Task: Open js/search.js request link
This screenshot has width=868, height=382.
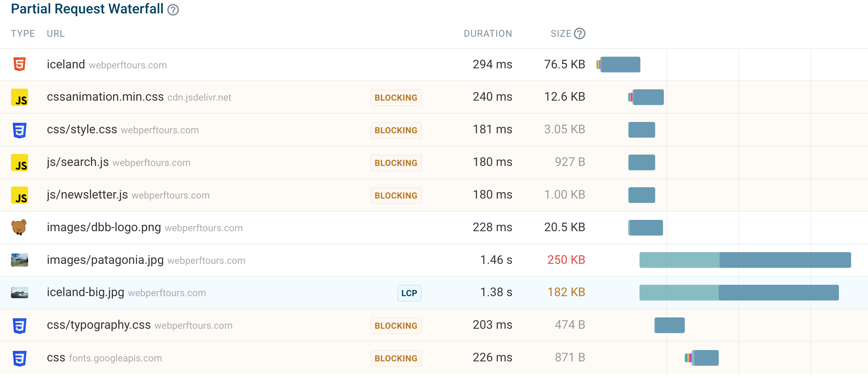Action: pyautogui.click(x=78, y=162)
